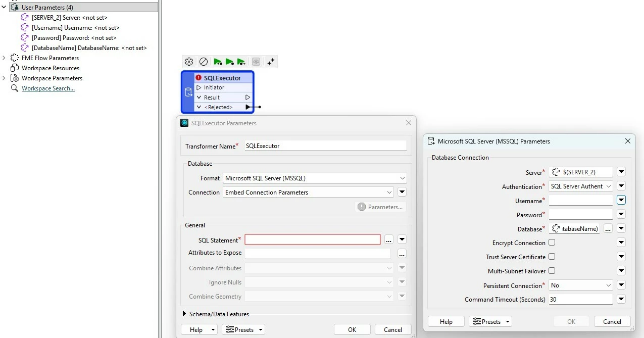The width and height of the screenshot is (644, 338).
Task: Click Cancel in SQLExecutor Parameters dialog
Action: click(393, 329)
